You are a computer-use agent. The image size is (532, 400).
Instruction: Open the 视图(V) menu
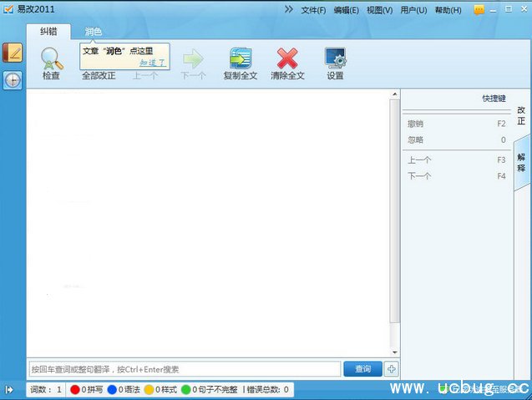(379, 10)
